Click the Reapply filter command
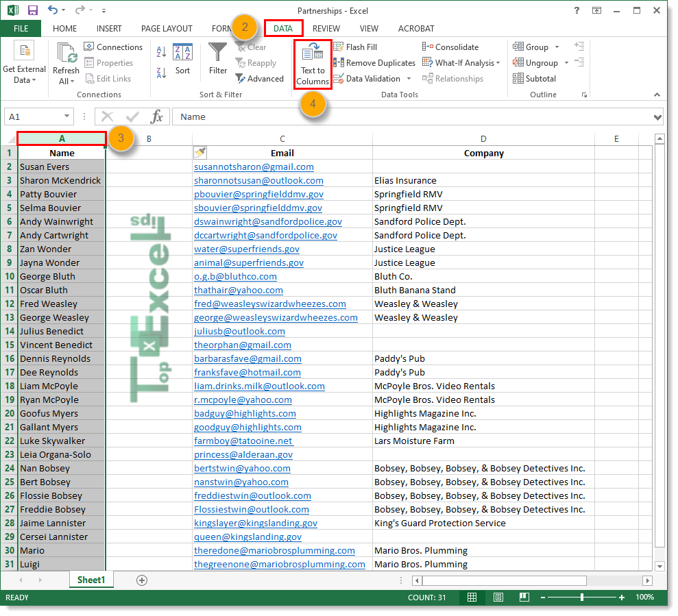The height and width of the screenshot is (616, 678). pos(256,63)
